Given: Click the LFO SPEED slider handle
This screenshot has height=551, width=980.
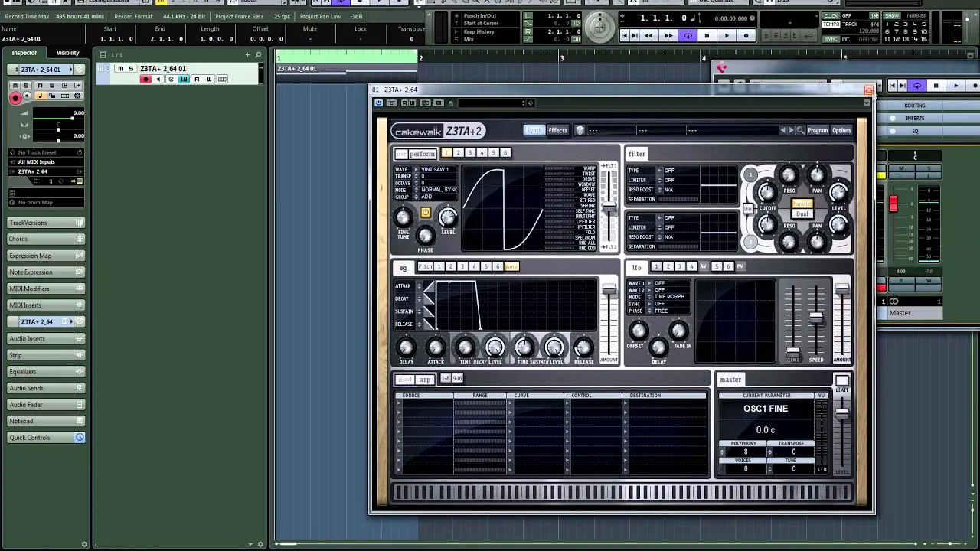Looking at the screenshot, I should pos(816,317).
